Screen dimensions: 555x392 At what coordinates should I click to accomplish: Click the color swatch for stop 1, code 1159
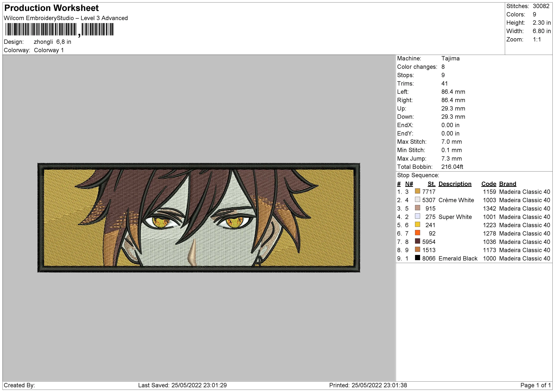click(417, 191)
